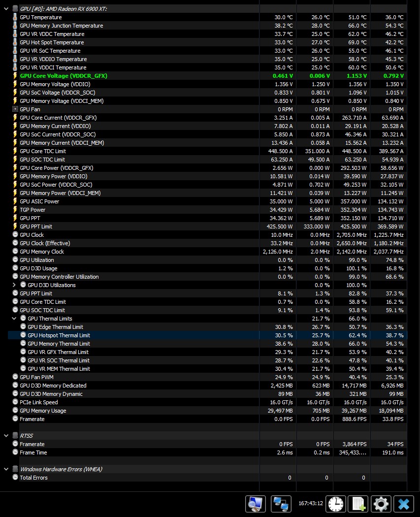Start logging with the sheet-plus icon
The image size is (420, 517).
click(x=358, y=504)
